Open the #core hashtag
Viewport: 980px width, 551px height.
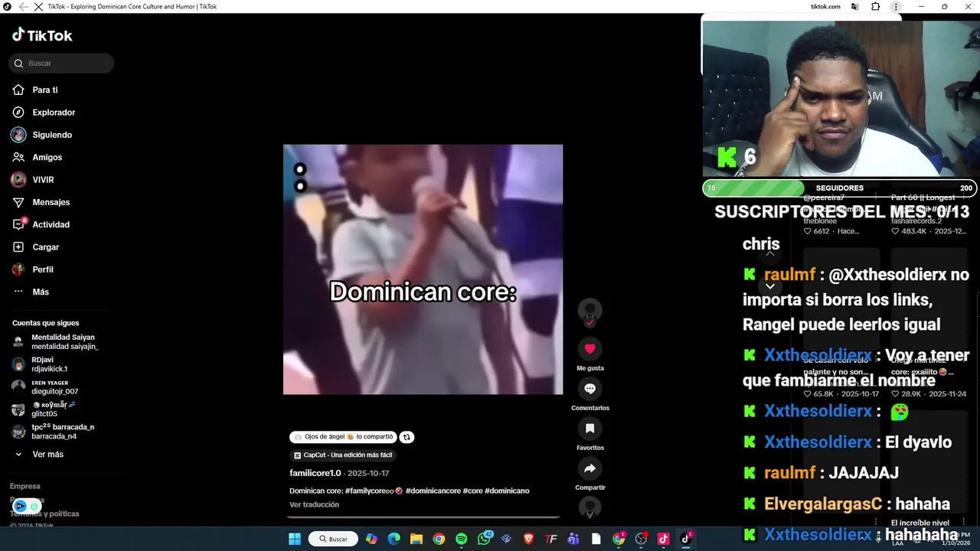tap(472, 491)
